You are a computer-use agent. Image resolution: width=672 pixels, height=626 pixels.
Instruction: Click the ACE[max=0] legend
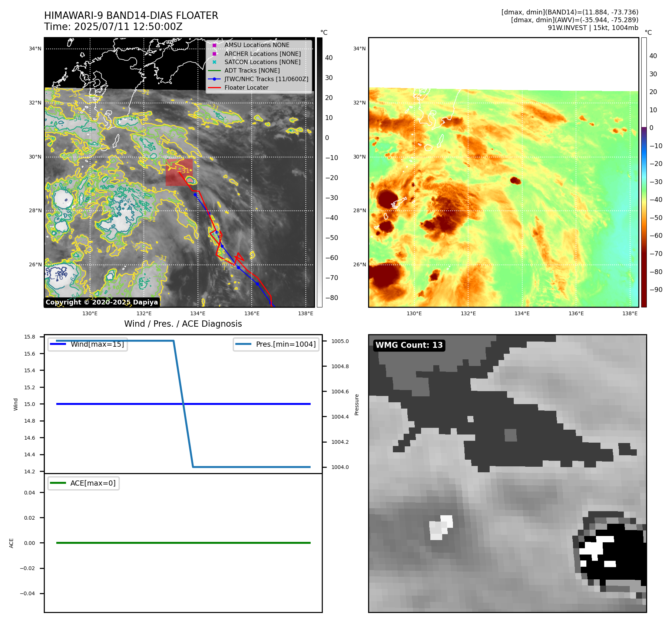point(84,483)
